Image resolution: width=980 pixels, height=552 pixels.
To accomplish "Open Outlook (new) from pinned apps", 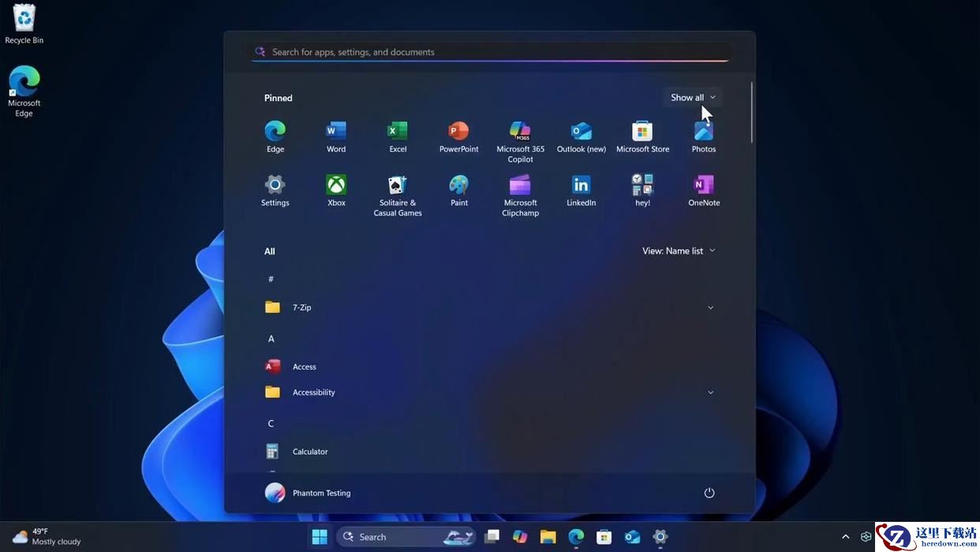I will tap(582, 137).
